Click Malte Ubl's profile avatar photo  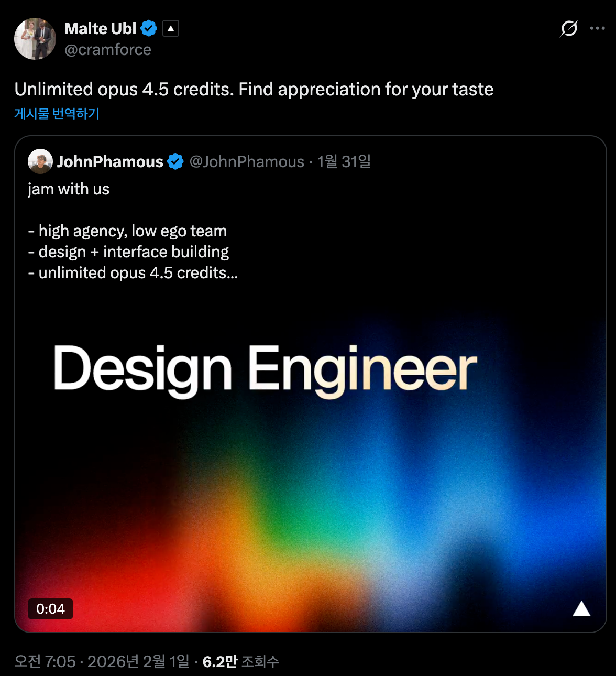[x=35, y=39]
